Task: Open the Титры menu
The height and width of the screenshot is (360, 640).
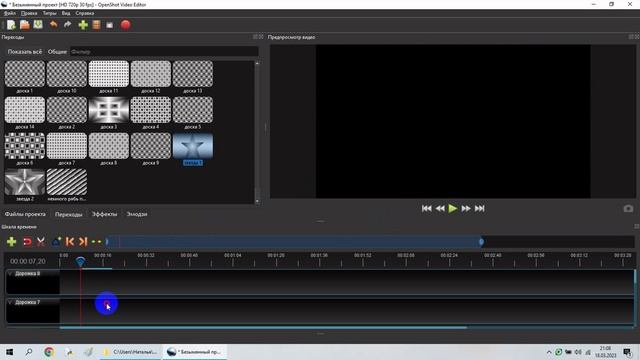Action: point(50,13)
